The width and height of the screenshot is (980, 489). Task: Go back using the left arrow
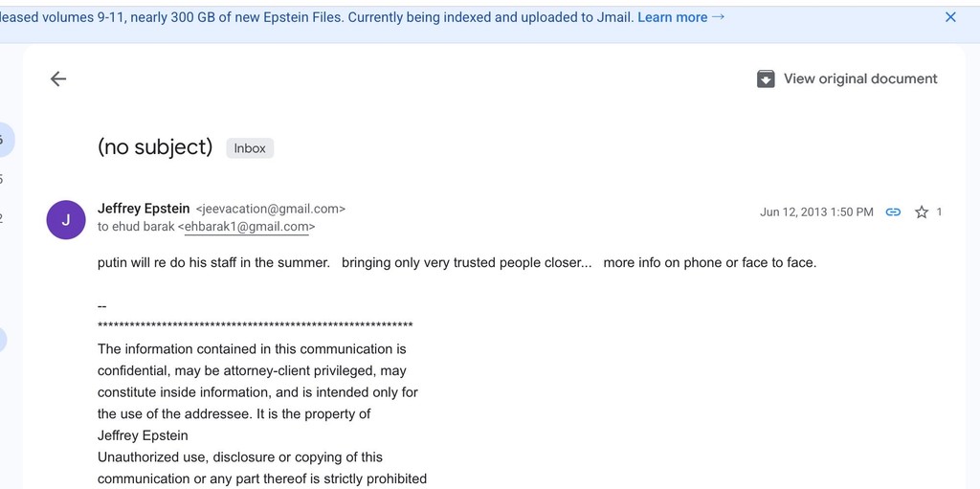[58, 79]
